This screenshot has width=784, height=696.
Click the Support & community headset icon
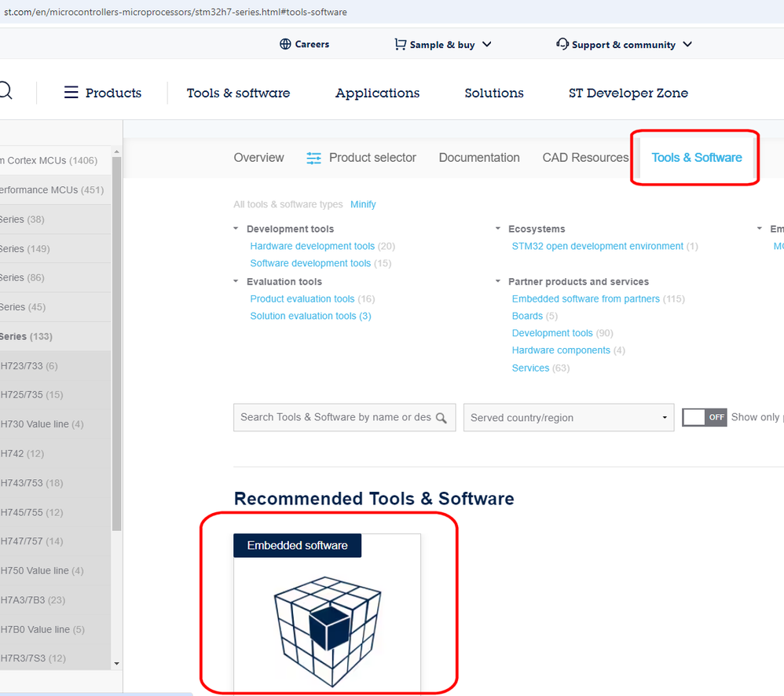562,44
